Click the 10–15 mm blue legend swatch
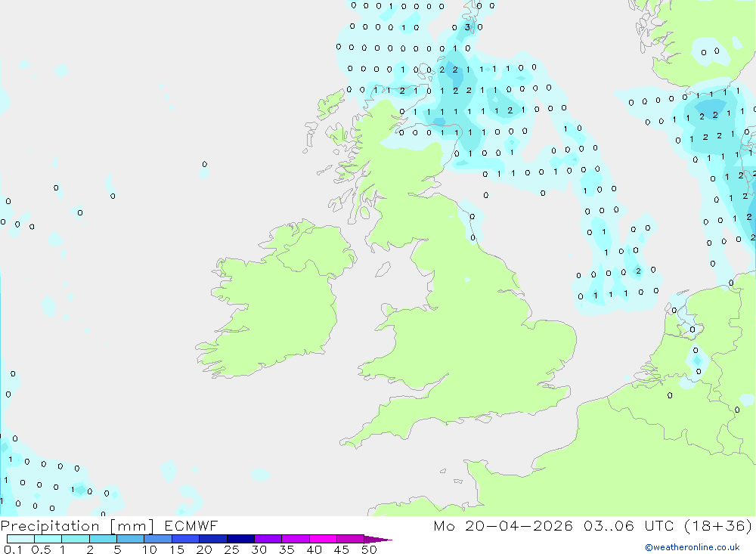Screen dimensions: 756x554 click(158, 539)
